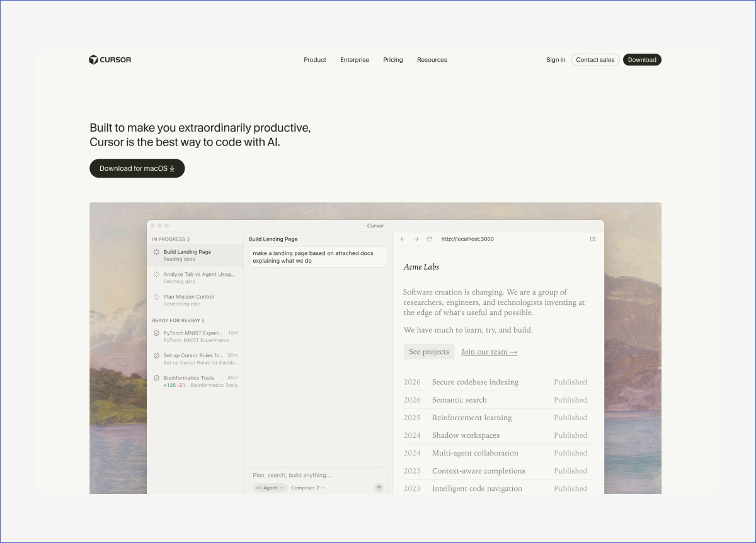Click the send arrow button in chat
Viewport: 756px width, 543px height.
379,488
